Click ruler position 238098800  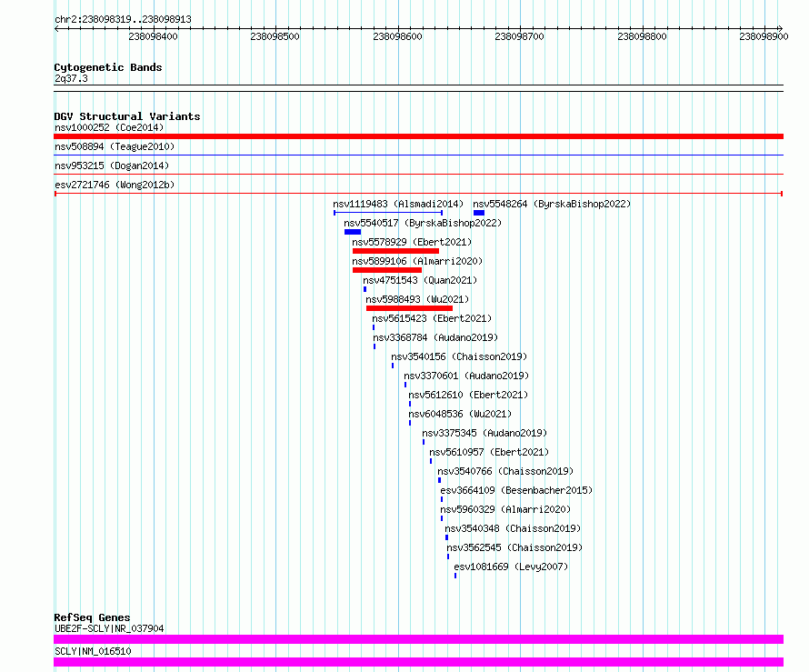643,36
